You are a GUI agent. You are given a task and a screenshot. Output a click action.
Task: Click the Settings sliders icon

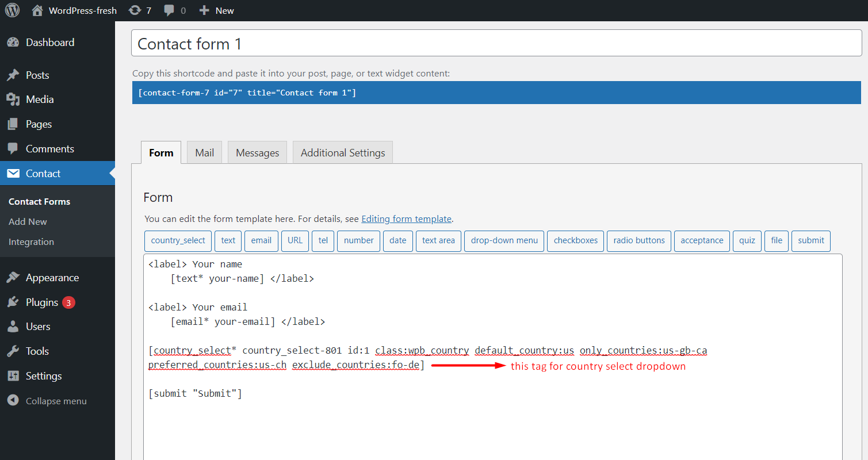(13, 376)
